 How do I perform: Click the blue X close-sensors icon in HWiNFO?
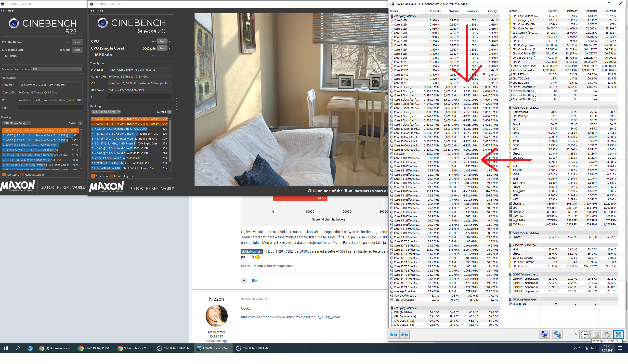[x=618, y=334]
